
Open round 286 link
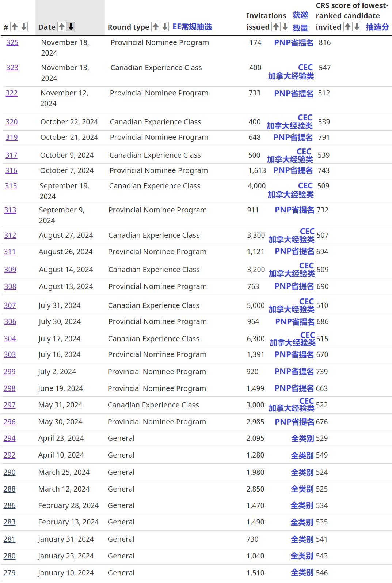click(x=9, y=505)
